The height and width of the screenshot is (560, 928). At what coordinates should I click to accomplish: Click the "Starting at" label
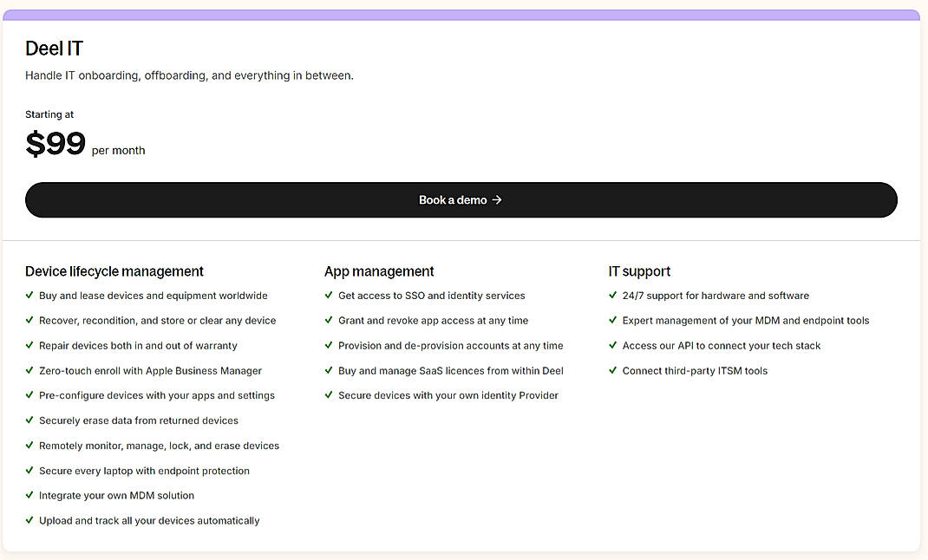[49, 114]
